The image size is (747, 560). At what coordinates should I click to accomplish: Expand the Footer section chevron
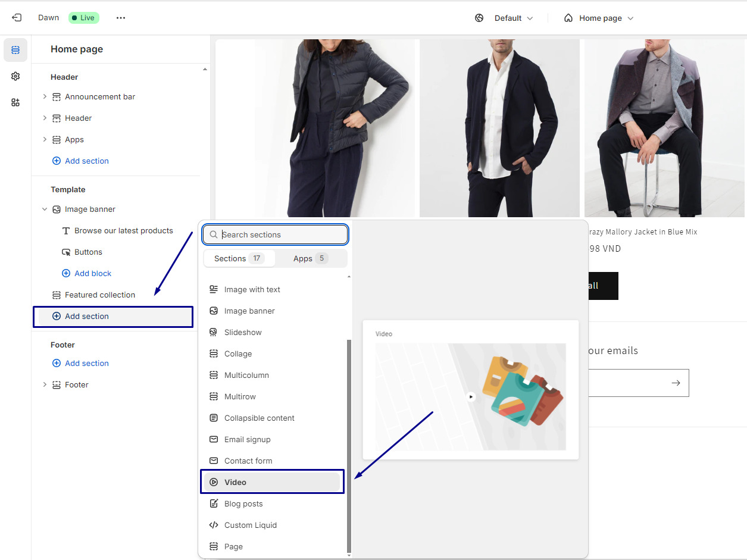point(45,384)
